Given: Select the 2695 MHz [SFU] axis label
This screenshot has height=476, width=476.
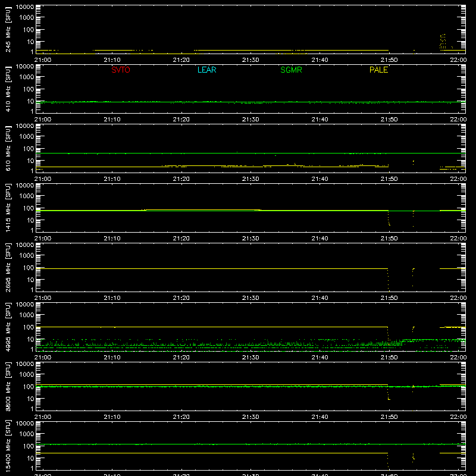Looking at the screenshot, I should point(8,268).
